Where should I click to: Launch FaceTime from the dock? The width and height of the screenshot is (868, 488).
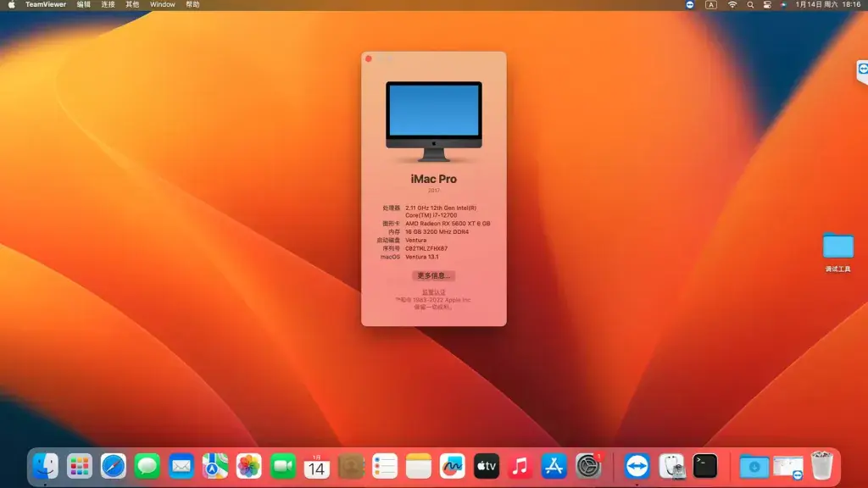[x=283, y=466]
